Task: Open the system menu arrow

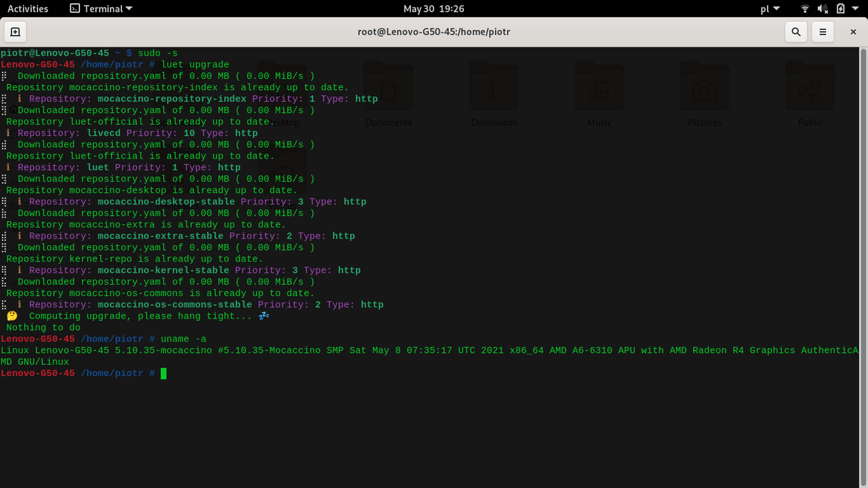Action: coord(856,9)
